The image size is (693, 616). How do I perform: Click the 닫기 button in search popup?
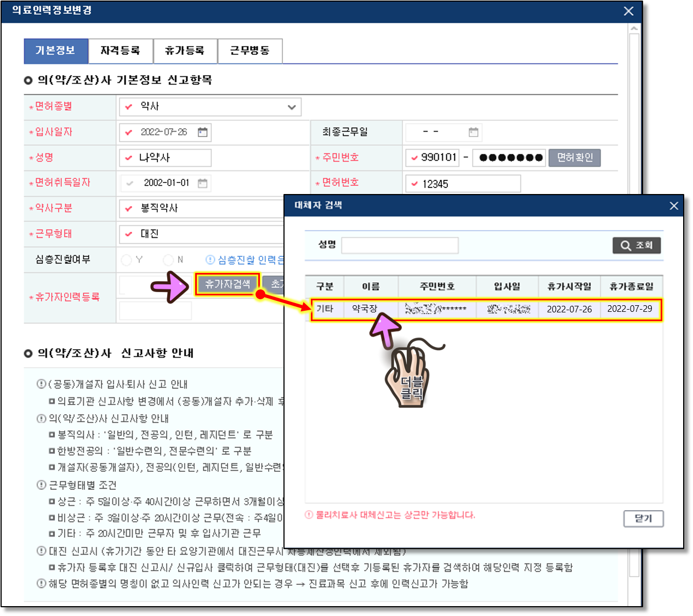pos(643,518)
